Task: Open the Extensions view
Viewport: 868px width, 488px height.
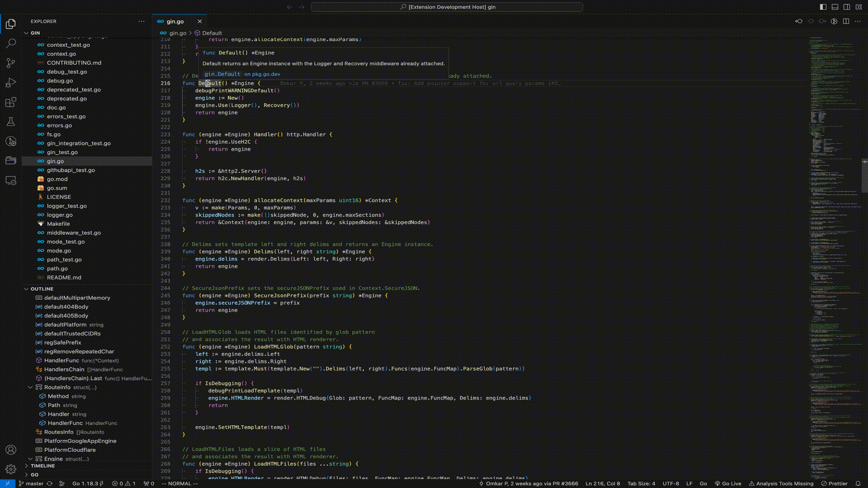Action: pyautogui.click(x=11, y=103)
